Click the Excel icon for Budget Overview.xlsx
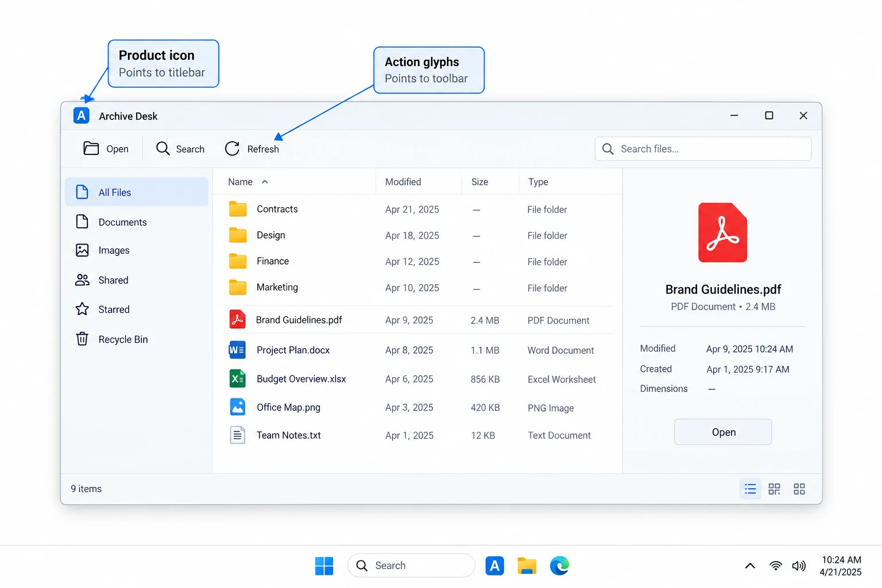This screenshot has height=588, width=882. pyautogui.click(x=237, y=378)
